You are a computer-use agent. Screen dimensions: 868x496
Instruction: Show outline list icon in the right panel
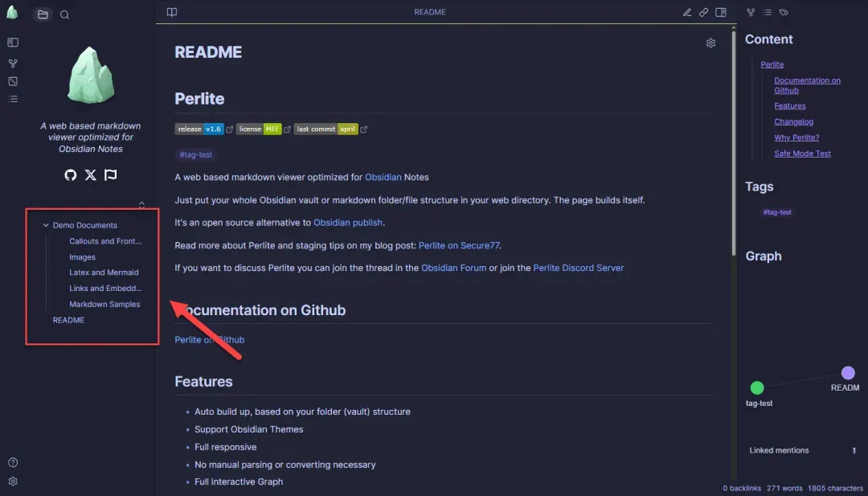768,12
